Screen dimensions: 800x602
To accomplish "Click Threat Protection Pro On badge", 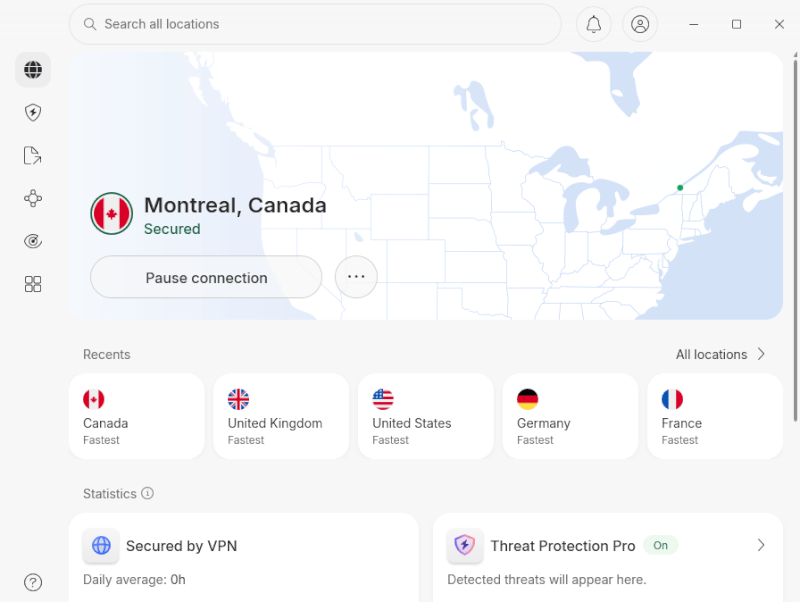I will [660, 545].
